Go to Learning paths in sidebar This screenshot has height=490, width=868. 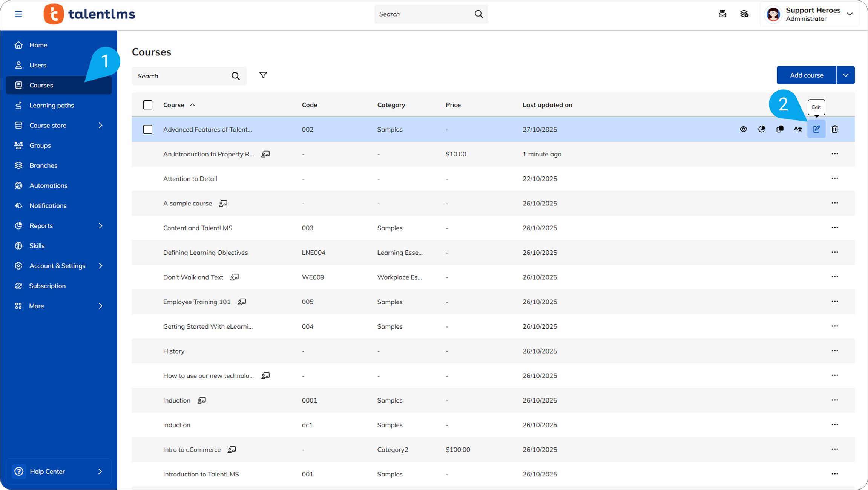click(x=52, y=106)
